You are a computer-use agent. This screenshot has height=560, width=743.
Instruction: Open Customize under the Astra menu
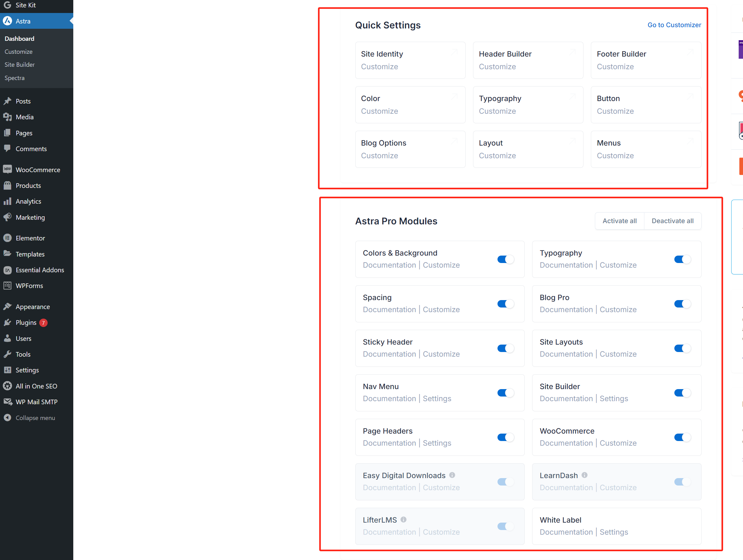point(19,52)
